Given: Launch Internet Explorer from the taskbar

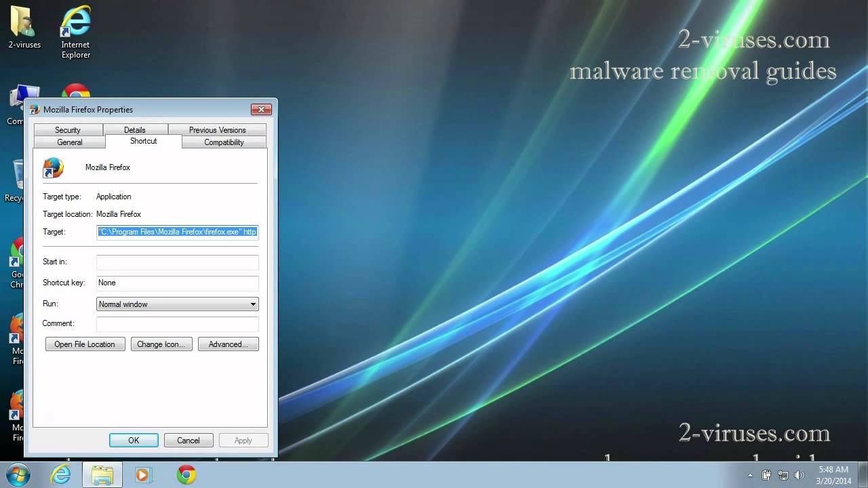Looking at the screenshot, I should pos(61,474).
